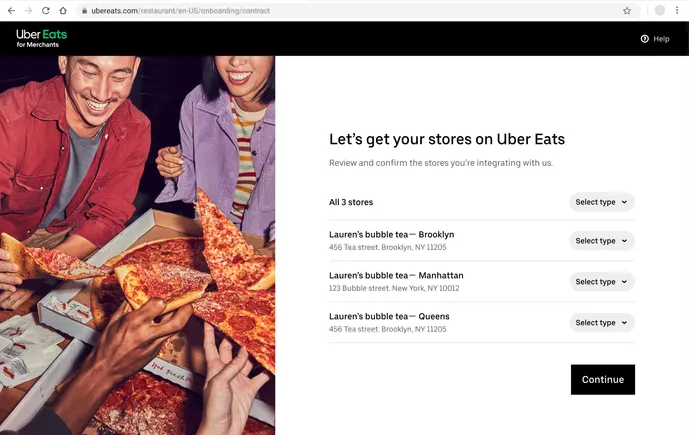Open the Help link in header
Viewport: 689px width, 435px height.
coord(661,39)
